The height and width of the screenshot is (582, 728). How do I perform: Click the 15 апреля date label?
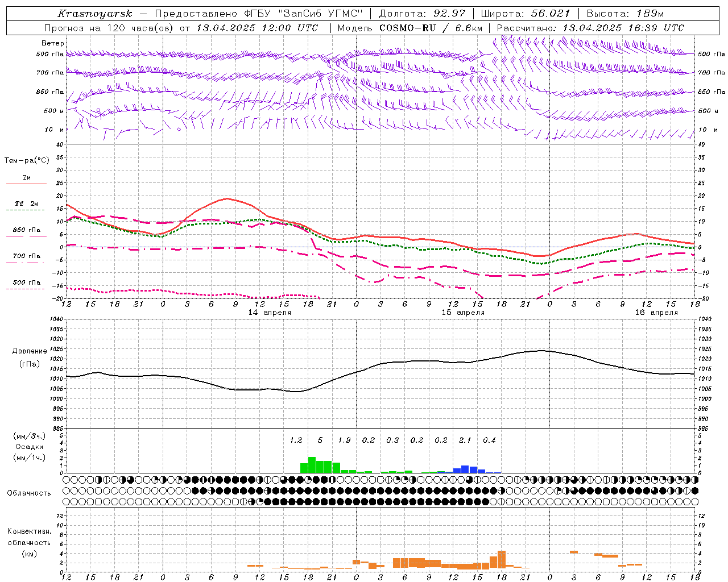coord(463,313)
